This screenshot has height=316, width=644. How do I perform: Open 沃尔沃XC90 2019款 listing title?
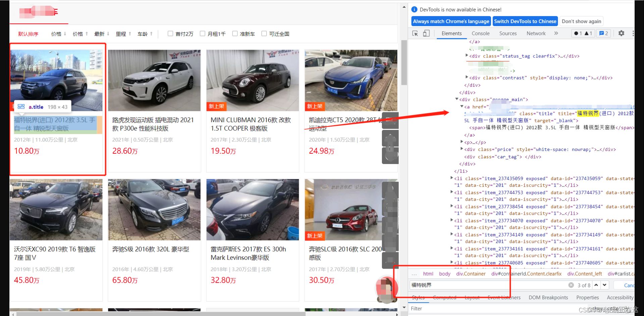[55, 253]
